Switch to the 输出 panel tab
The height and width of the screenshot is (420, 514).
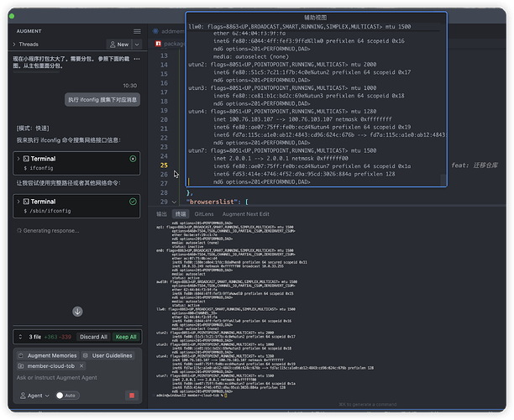point(161,214)
